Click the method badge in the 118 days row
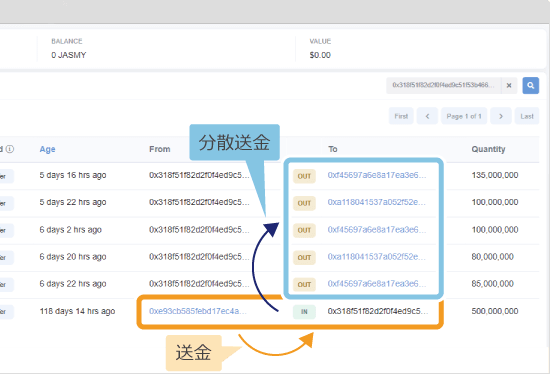 click(6, 312)
